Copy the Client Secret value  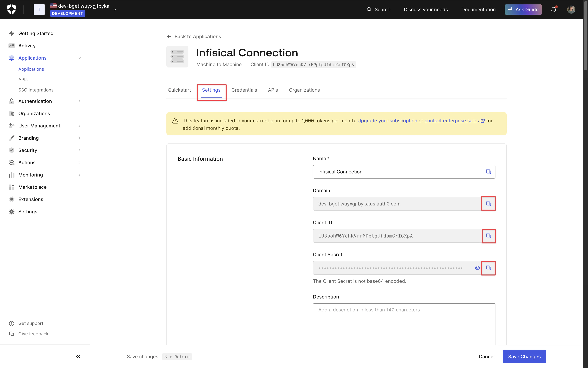pos(488,268)
